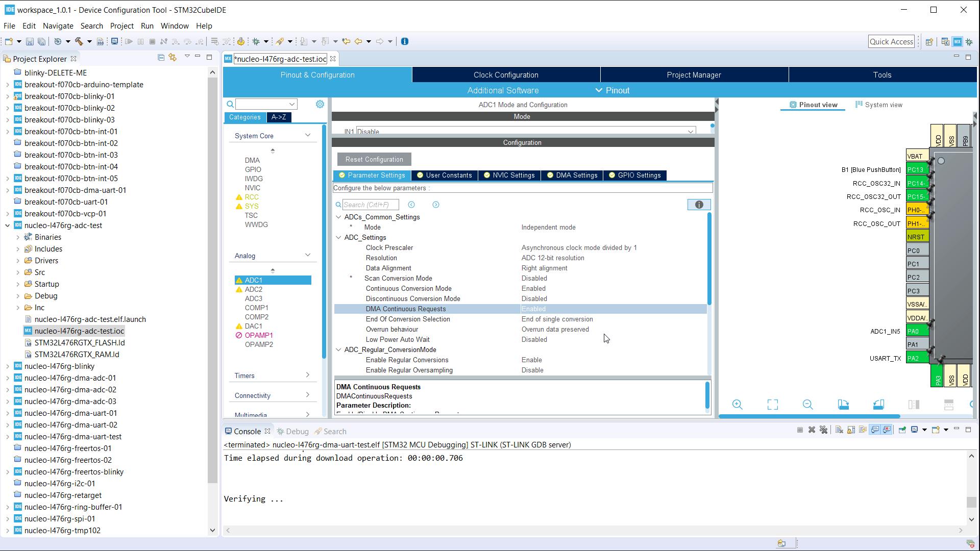This screenshot has height=551, width=980.
Task: Click the PA0 pin on the chip
Action: tap(917, 331)
